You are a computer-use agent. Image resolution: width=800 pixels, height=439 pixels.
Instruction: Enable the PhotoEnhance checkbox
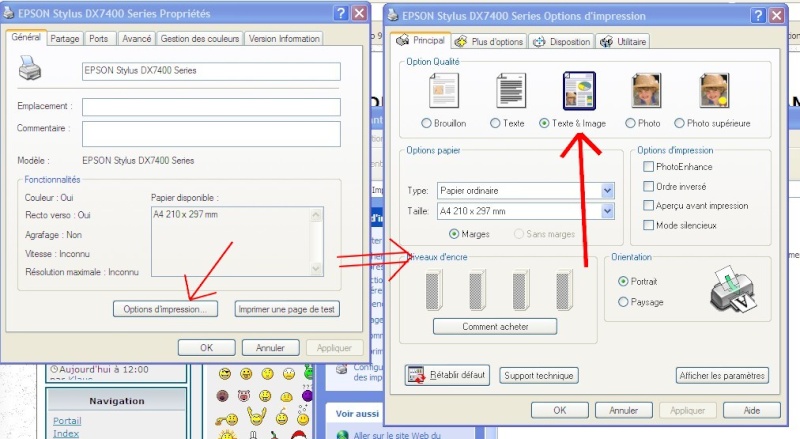(x=648, y=166)
